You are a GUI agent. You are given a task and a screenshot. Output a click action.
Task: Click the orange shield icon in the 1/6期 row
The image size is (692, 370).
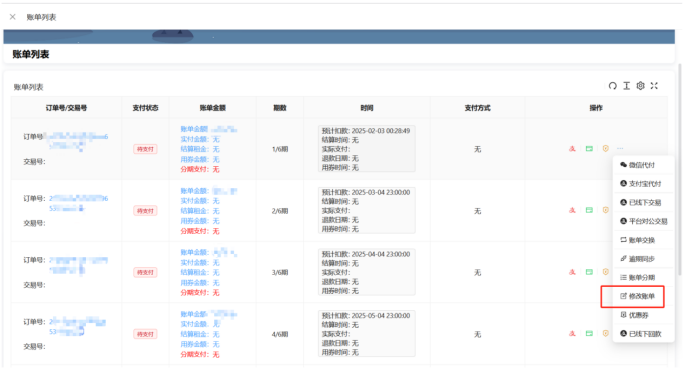point(606,149)
